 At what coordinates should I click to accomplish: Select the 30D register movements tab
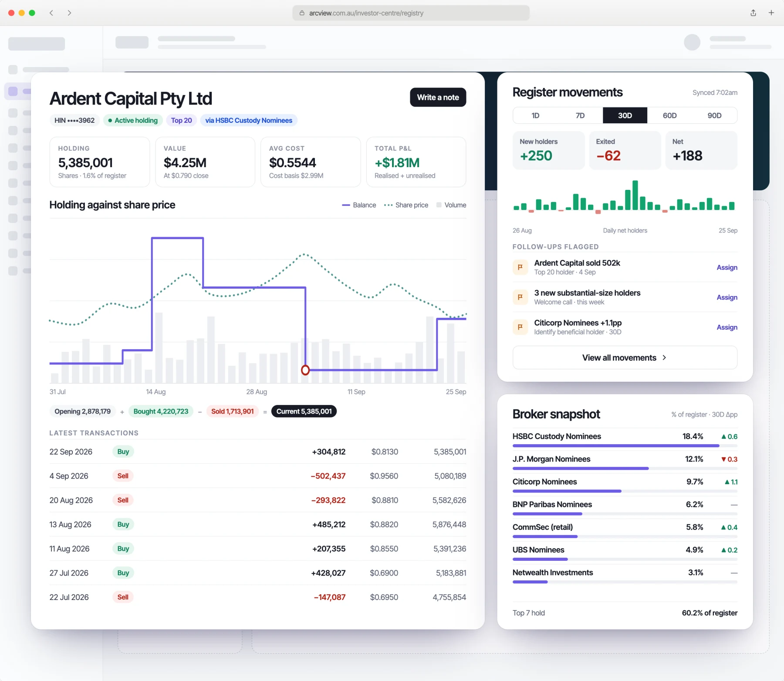pos(625,115)
